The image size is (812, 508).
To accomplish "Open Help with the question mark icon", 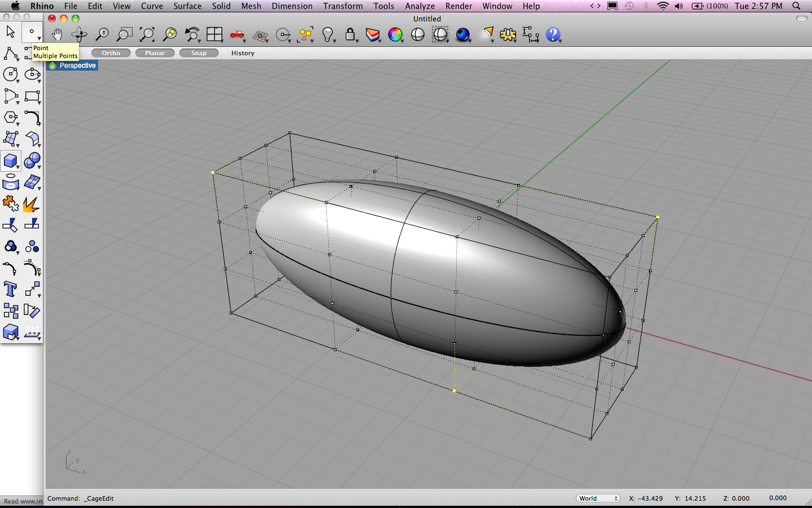I will click(x=553, y=34).
